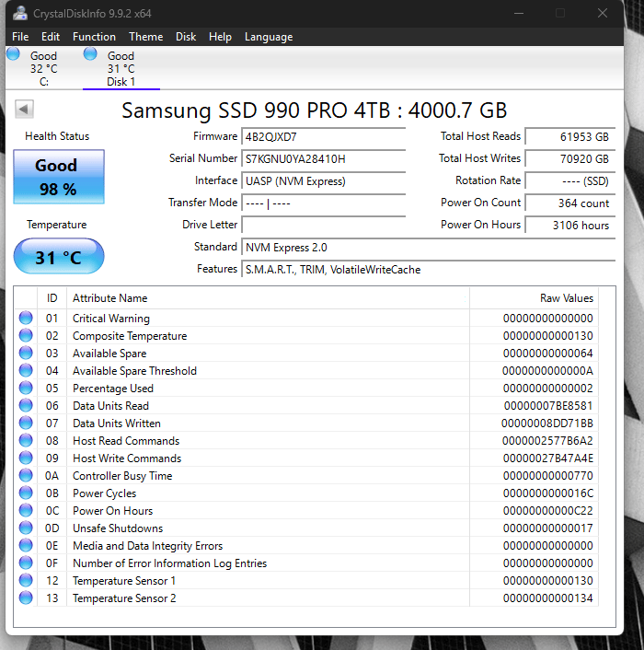Click the Disk 1 blue status orb
Image resolution: width=644 pixels, height=650 pixels.
pyautogui.click(x=90, y=53)
